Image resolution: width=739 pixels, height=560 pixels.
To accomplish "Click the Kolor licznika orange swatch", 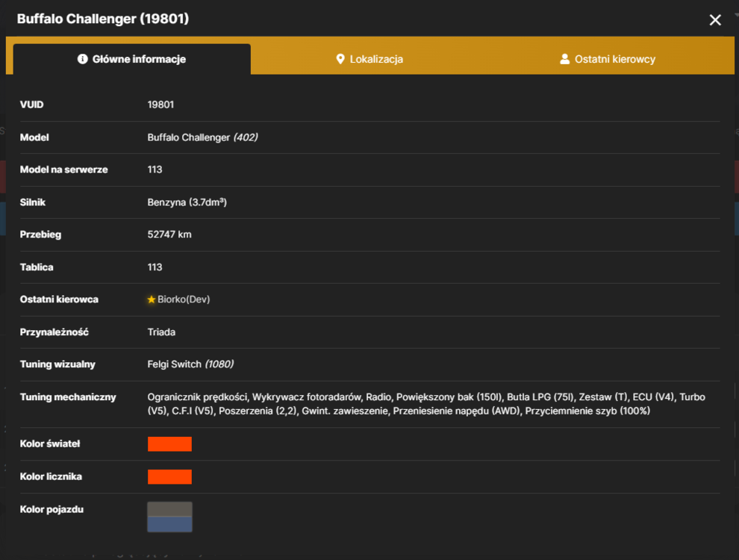I will tap(169, 476).
